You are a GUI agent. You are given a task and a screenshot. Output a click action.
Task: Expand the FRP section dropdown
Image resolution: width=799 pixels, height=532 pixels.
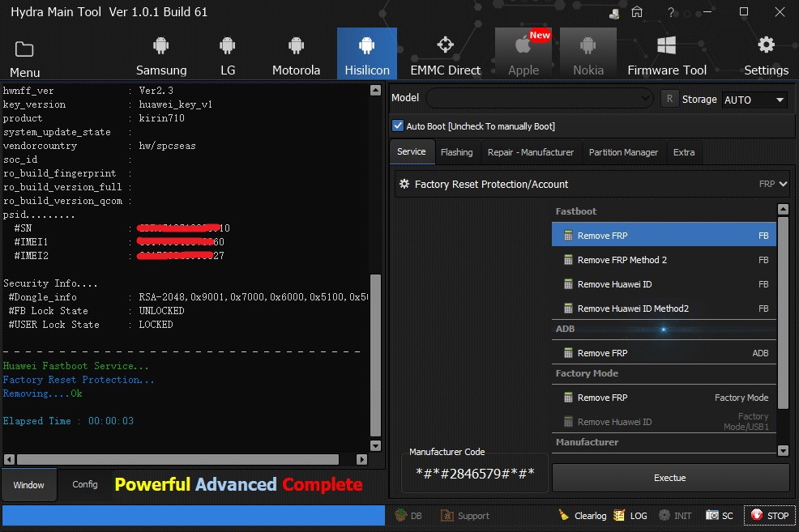tap(782, 184)
